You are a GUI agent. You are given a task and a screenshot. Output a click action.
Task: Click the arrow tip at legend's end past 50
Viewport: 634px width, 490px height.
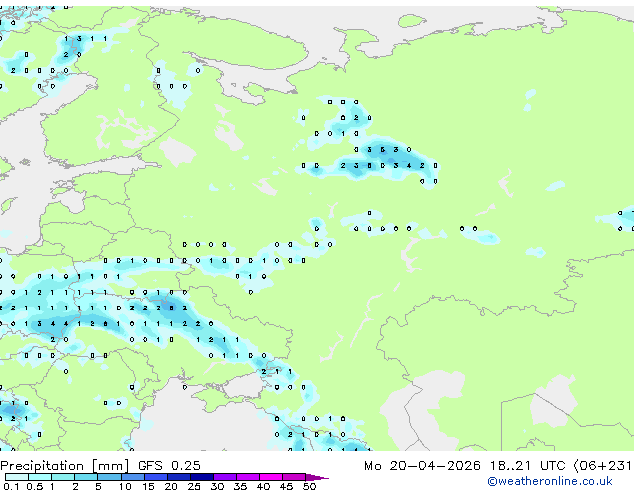click(317, 478)
